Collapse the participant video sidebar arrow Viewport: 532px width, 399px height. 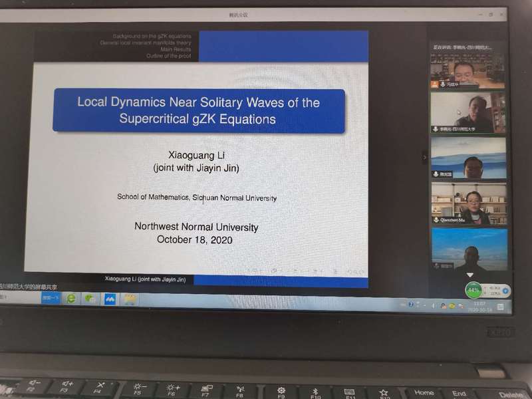(424, 158)
